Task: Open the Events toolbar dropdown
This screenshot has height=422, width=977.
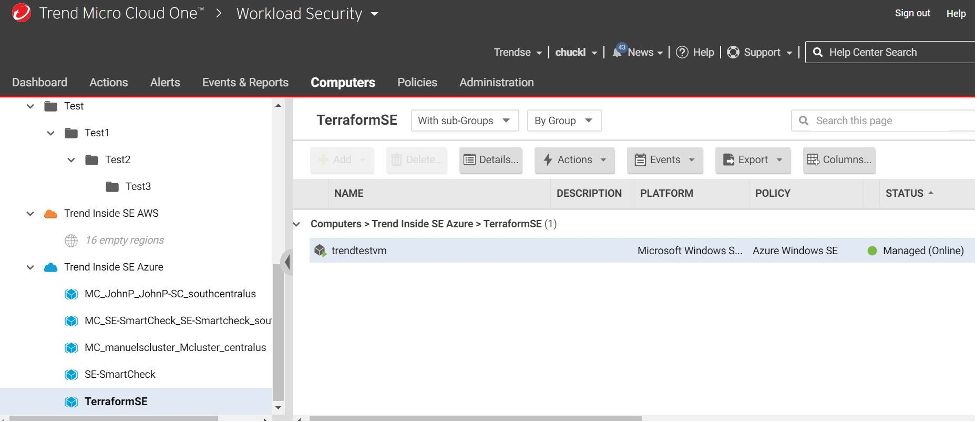Action: (x=665, y=160)
